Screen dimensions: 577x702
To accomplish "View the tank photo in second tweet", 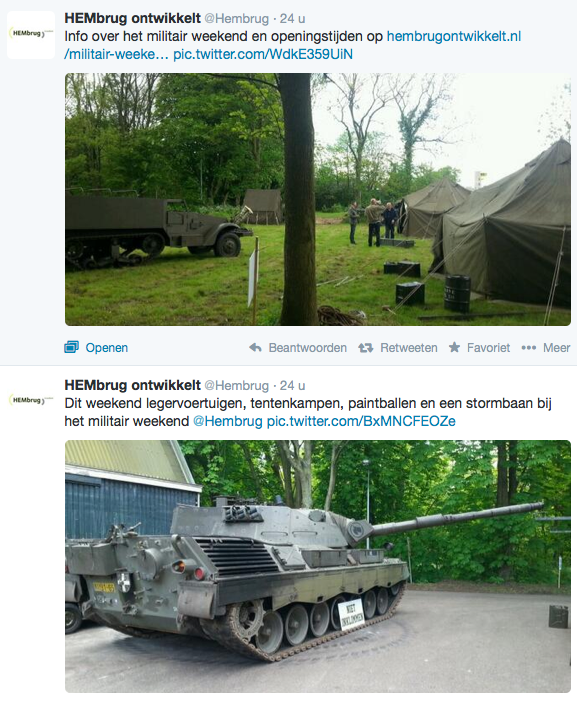I will point(318,566).
